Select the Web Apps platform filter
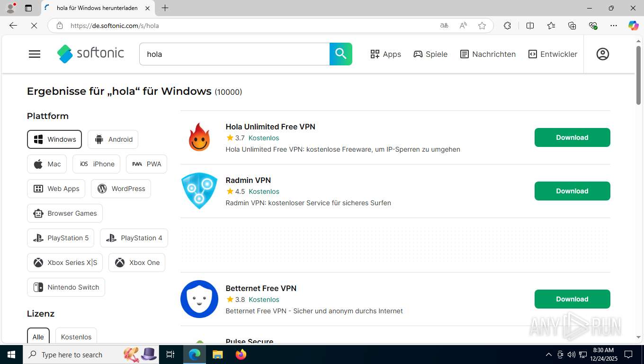Image resolution: width=644 pixels, height=364 pixels. tap(56, 189)
